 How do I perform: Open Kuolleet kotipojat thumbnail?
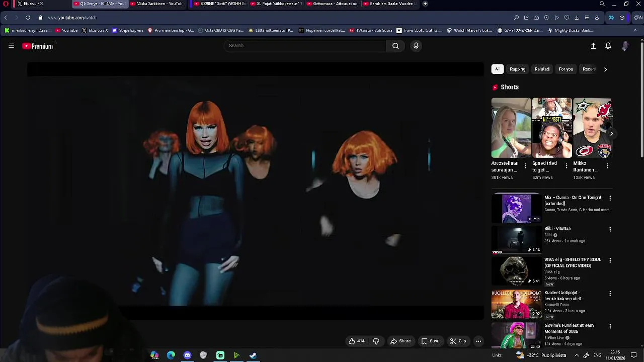[516, 304]
